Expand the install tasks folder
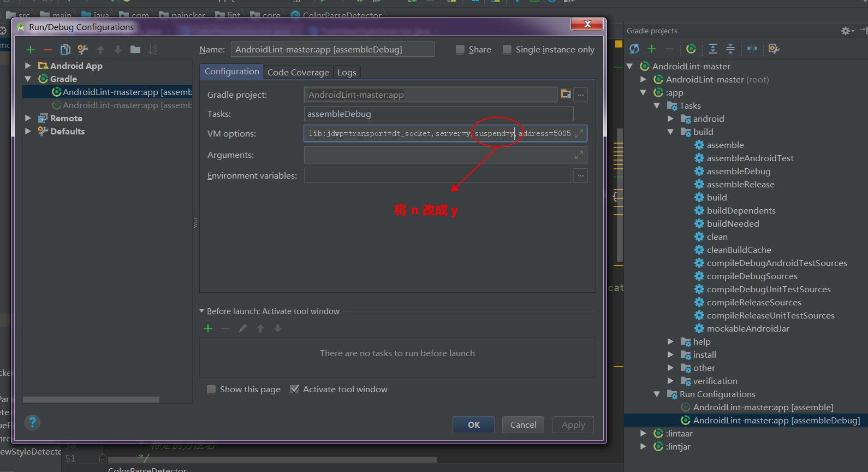 click(670, 355)
